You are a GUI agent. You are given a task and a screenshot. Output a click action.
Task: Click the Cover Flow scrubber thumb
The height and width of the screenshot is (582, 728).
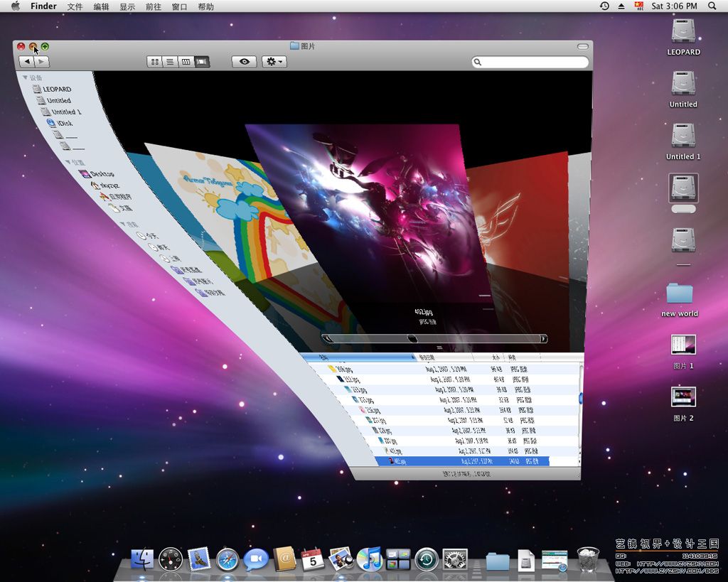pyautogui.click(x=412, y=339)
